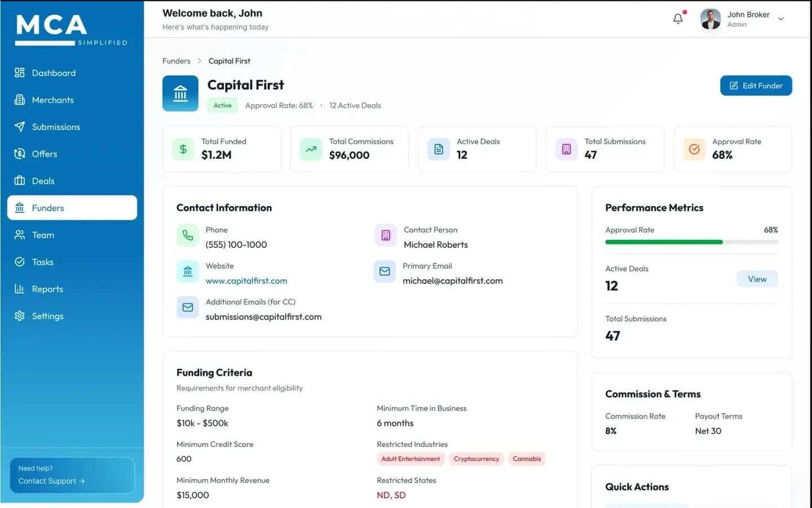Click the 8% commission rate value

[x=611, y=431]
